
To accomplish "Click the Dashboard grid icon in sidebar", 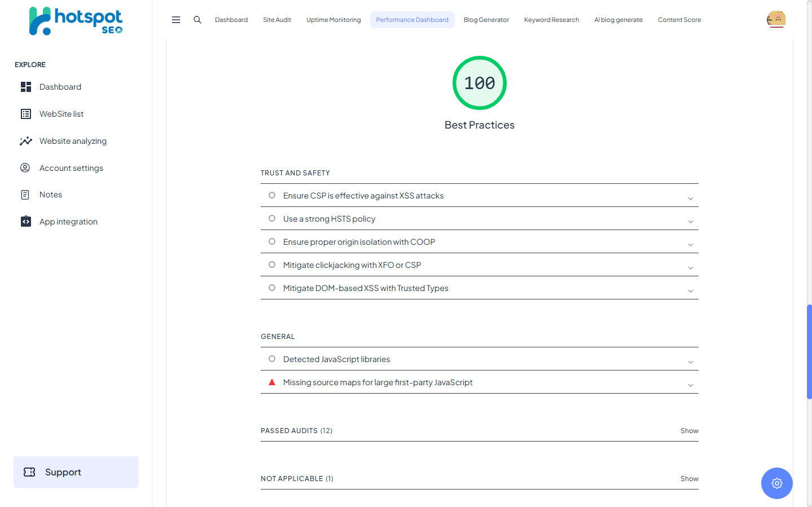I will point(26,87).
